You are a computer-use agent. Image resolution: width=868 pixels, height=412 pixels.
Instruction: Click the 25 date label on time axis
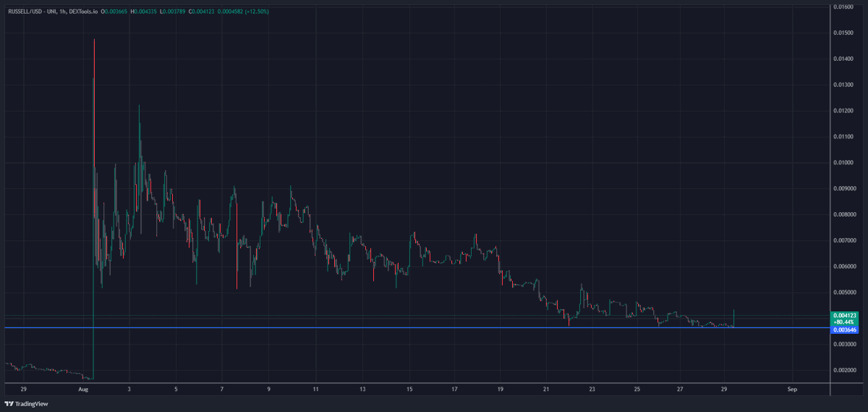[x=637, y=389]
